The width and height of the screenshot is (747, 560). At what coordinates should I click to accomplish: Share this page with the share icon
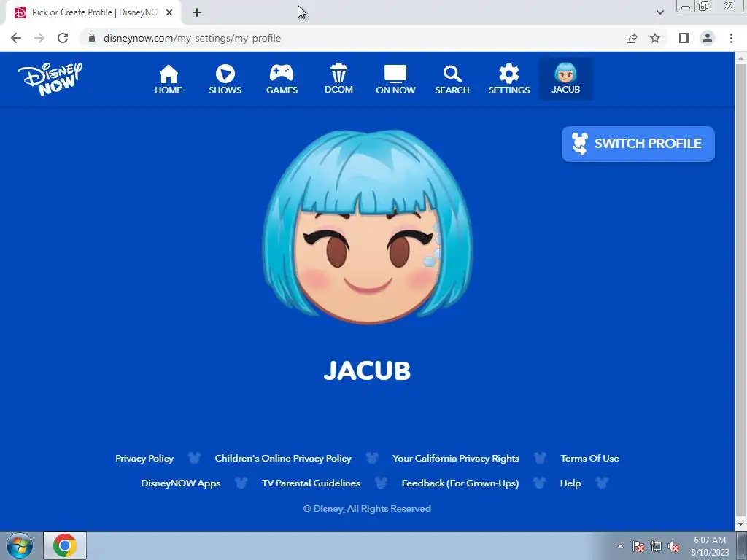tap(632, 38)
